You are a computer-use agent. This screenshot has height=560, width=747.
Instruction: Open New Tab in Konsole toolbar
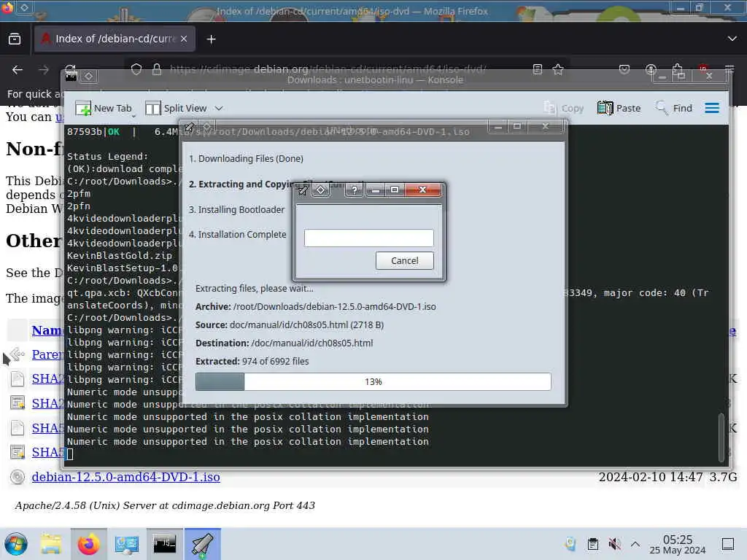[x=104, y=109]
